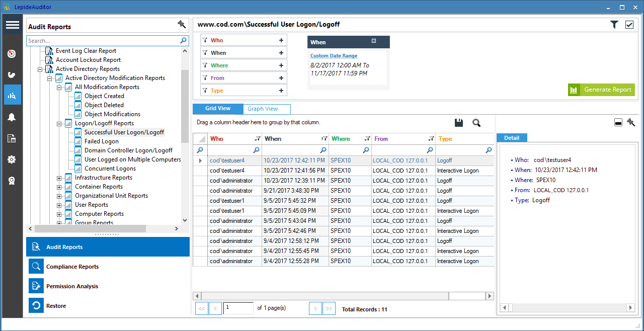
Task: Expand the Infrastructure Reports node
Action: click(x=59, y=178)
